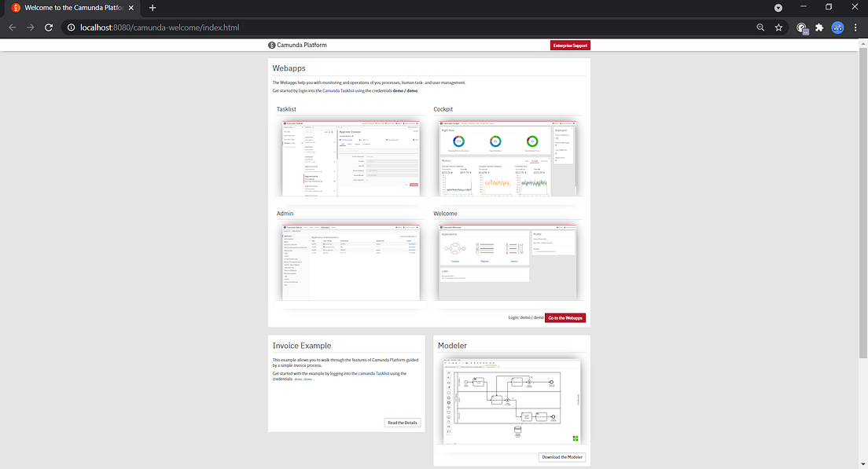Viewport: 868px width, 469px height.
Task: Select the Welcome to the Camunda Platform tab
Action: pos(69,7)
